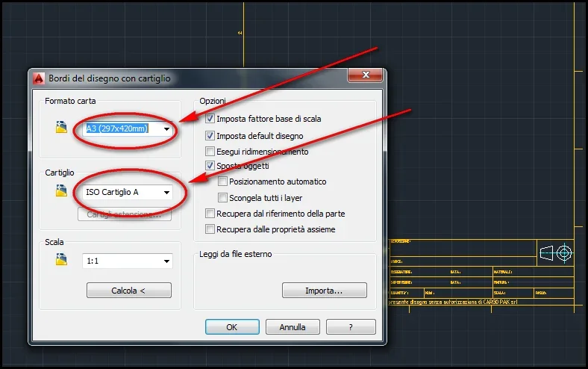
Task: Click the Leggi da file esterno label
Action: [x=236, y=254]
